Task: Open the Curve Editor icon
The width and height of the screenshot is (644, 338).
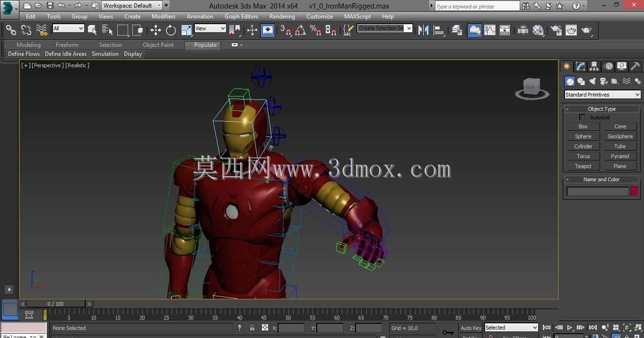Action: tap(490, 30)
